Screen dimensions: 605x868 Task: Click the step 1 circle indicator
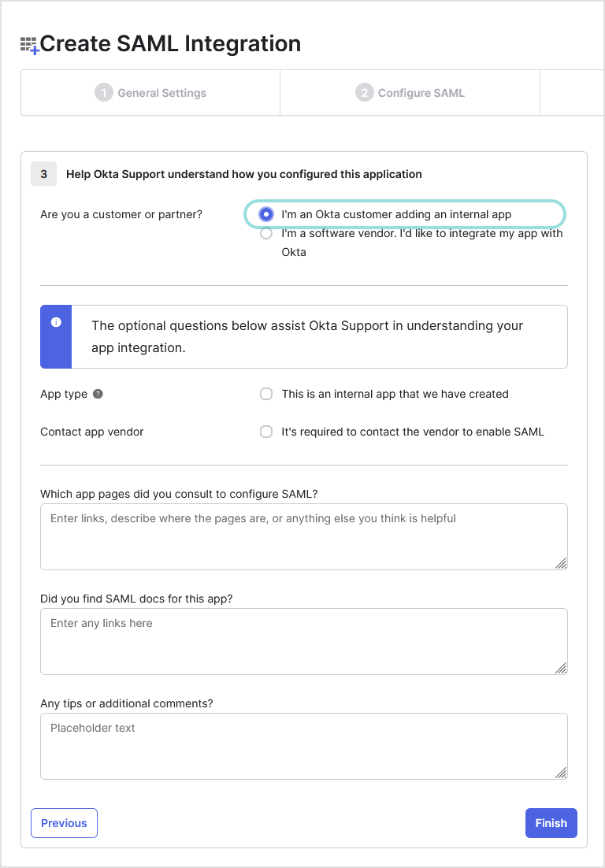[104, 92]
